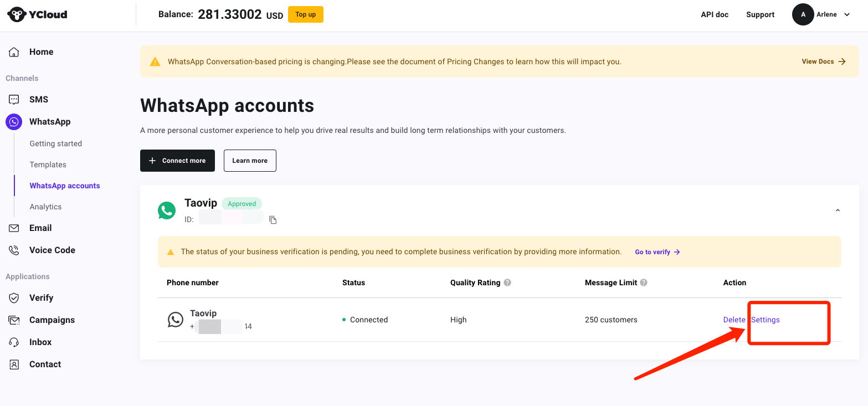The image size is (868, 406).
Task: Open Voice Code channel
Action: click(x=52, y=250)
